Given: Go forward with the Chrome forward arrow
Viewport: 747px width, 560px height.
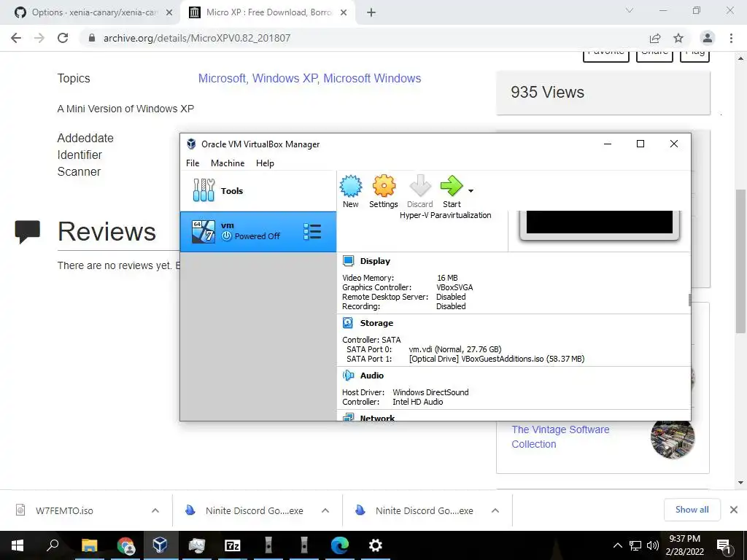Looking at the screenshot, I should (x=39, y=38).
